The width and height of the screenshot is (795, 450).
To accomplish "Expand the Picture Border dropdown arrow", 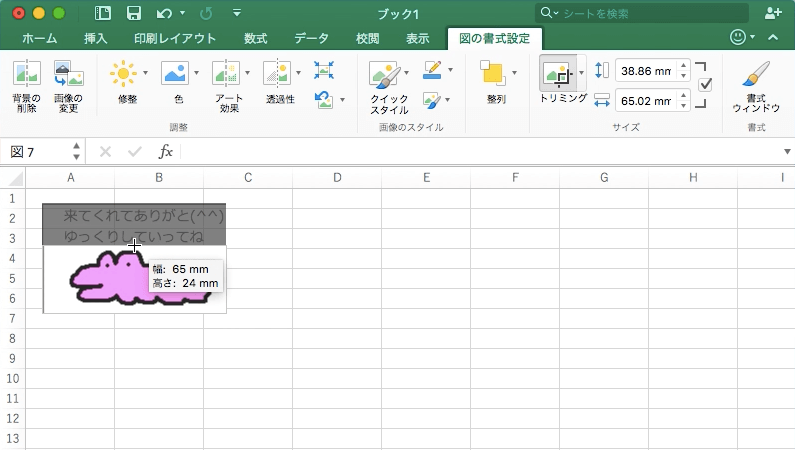I will pos(450,70).
